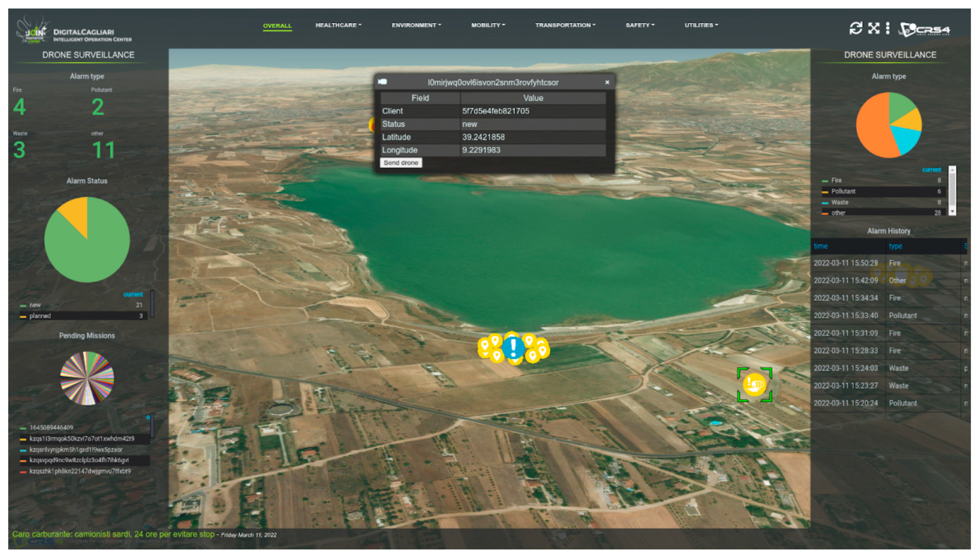Click the fuel news ticker headline
This screenshot has height=560, width=980.
pos(113,534)
